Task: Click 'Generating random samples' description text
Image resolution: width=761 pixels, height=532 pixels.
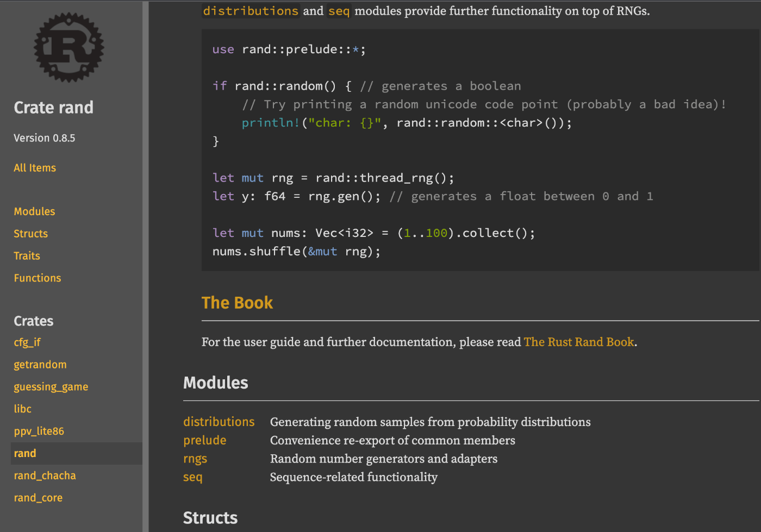Action: [x=431, y=422]
